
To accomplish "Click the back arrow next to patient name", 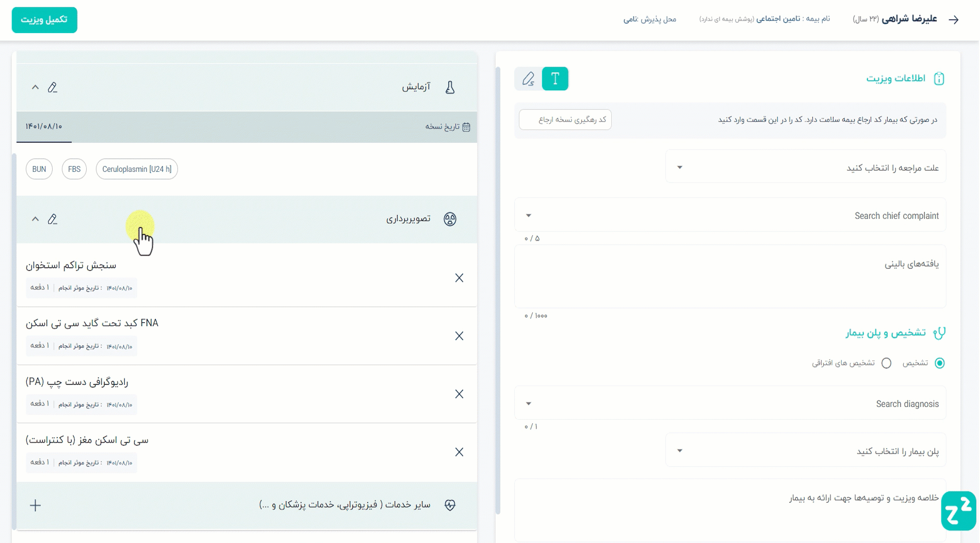I will pyautogui.click(x=954, y=20).
